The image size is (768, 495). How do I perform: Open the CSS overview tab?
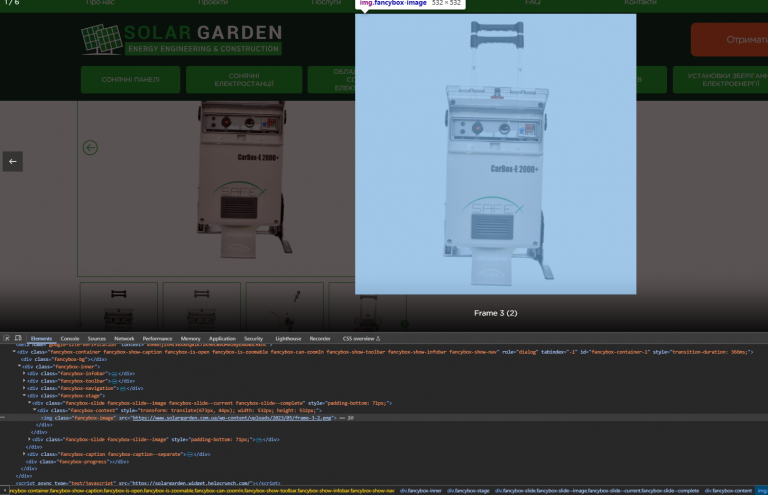click(361, 338)
